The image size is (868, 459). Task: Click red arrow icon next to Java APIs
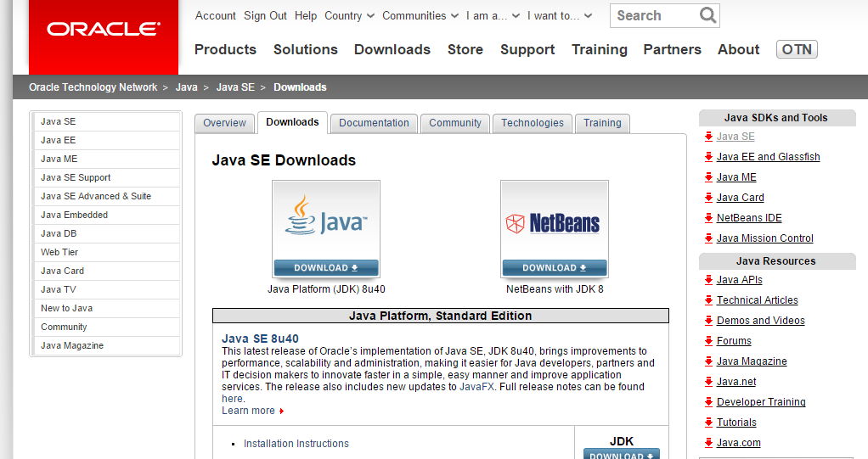[708, 280]
